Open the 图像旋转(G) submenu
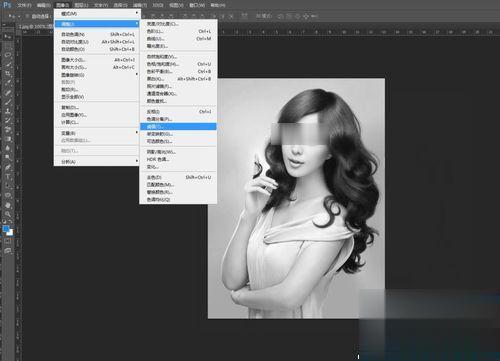 point(97,75)
